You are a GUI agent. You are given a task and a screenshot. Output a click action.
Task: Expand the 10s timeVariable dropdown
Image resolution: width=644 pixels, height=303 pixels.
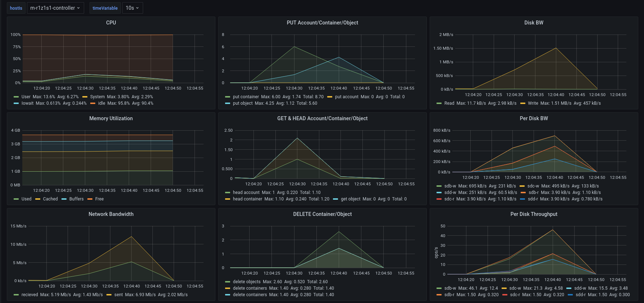[132, 8]
